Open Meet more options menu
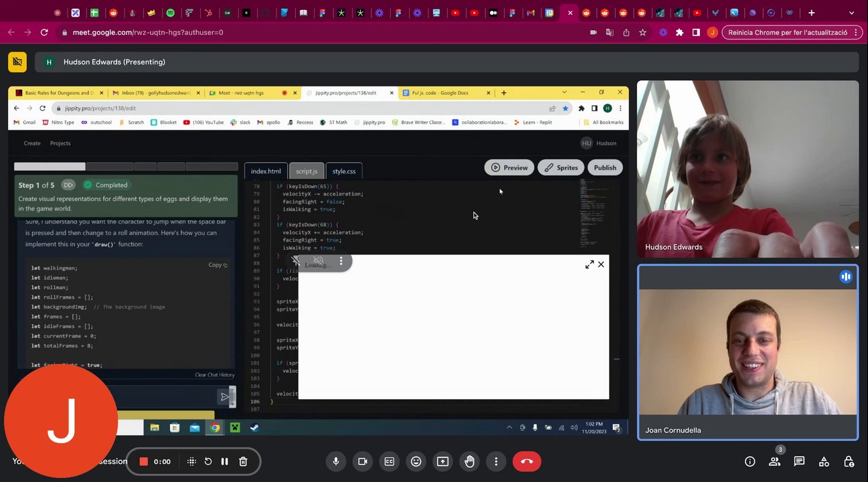 (496, 461)
